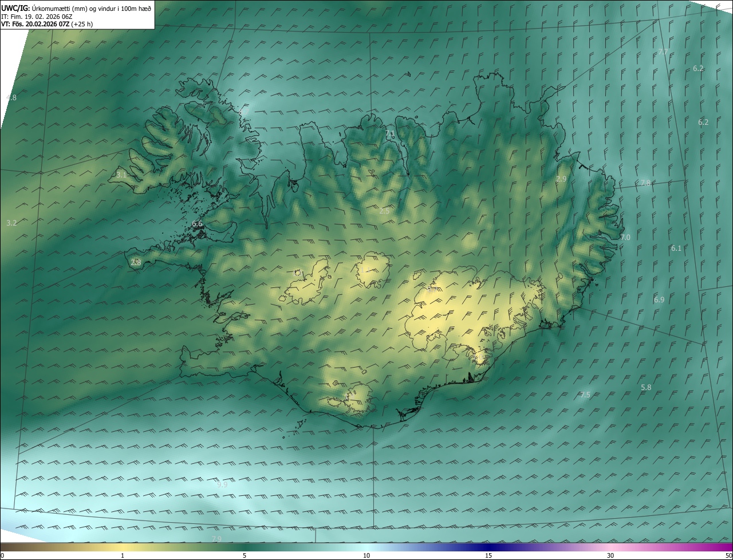Click the 1 label on the color scale
733x560 pixels.
[123, 555]
